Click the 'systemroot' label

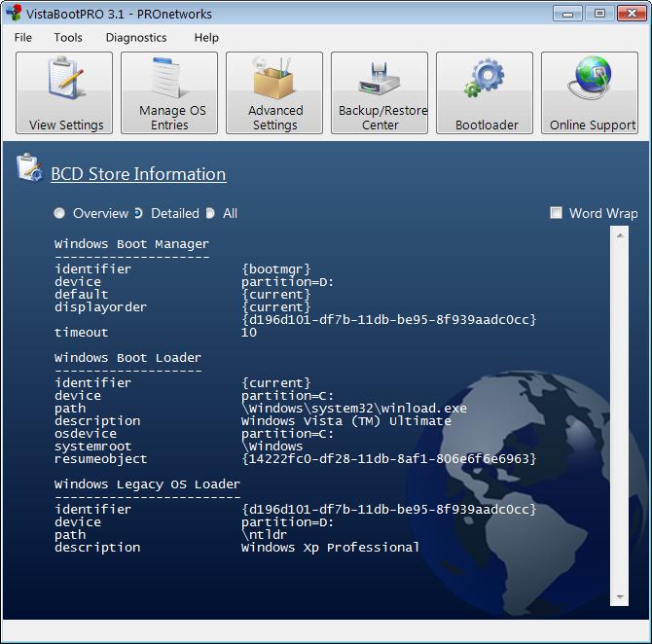(x=92, y=447)
